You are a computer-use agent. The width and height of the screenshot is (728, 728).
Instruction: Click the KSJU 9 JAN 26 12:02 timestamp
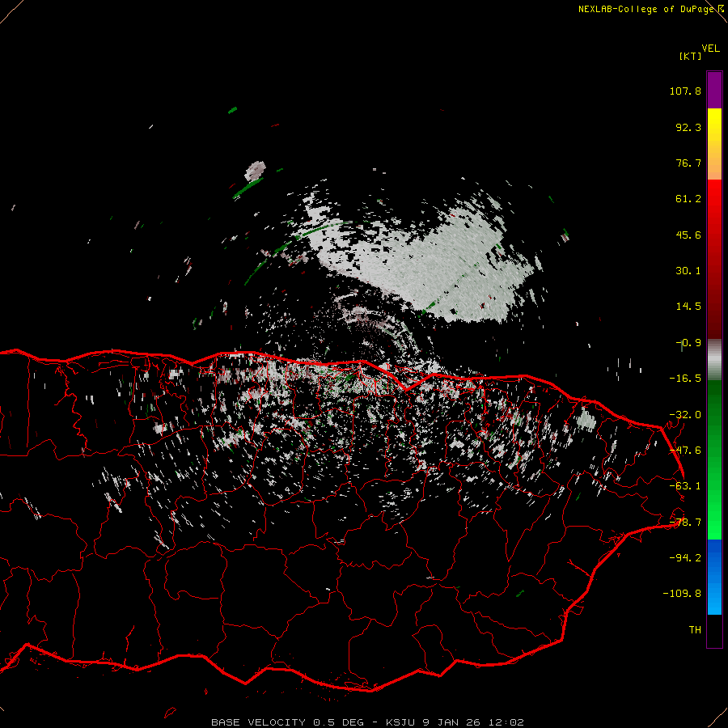[455, 722]
